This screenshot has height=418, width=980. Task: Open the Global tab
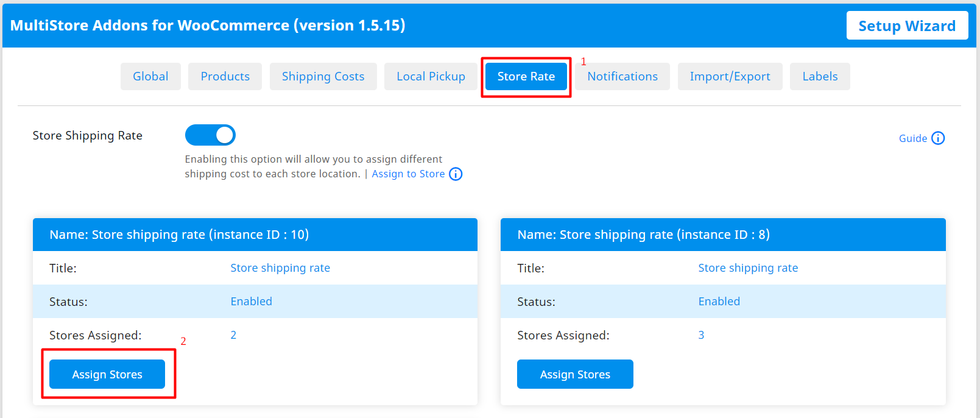(x=150, y=77)
